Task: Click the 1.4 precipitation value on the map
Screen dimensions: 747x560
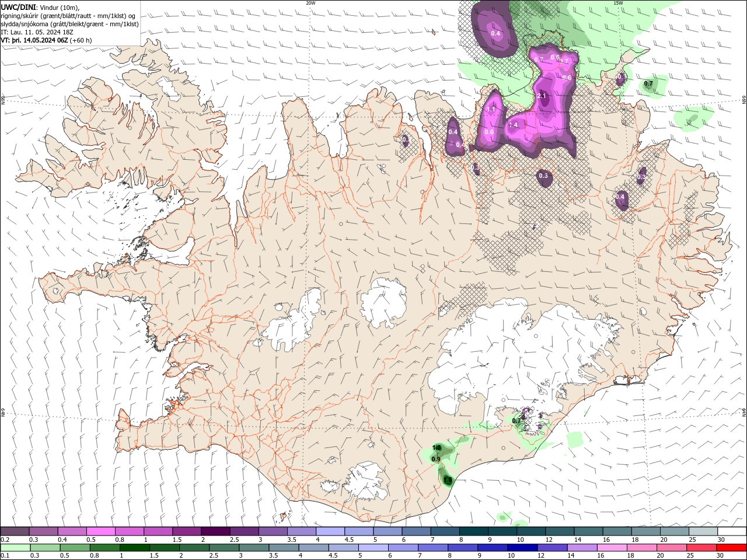Action: [x=514, y=125]
